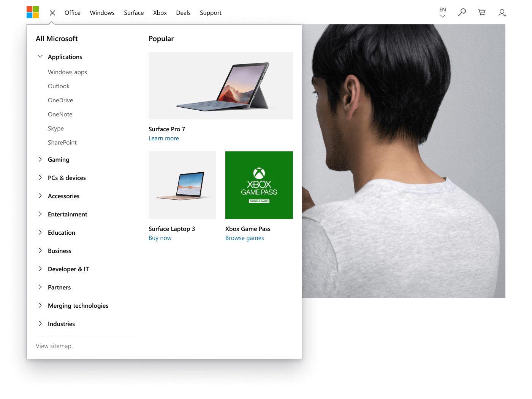Click the Browse games link
The height and width of the screenshot is (399, 532).
(x=245, y=238)
